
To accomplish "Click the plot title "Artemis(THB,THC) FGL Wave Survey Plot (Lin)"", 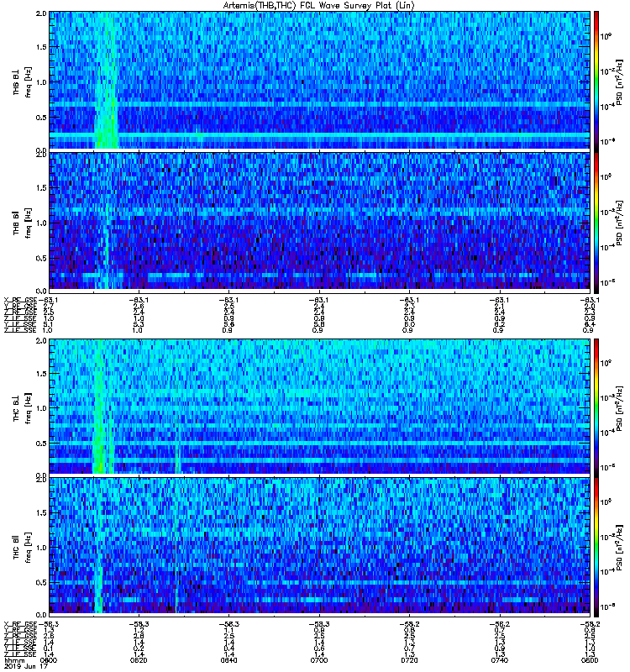I will point(319,6).
